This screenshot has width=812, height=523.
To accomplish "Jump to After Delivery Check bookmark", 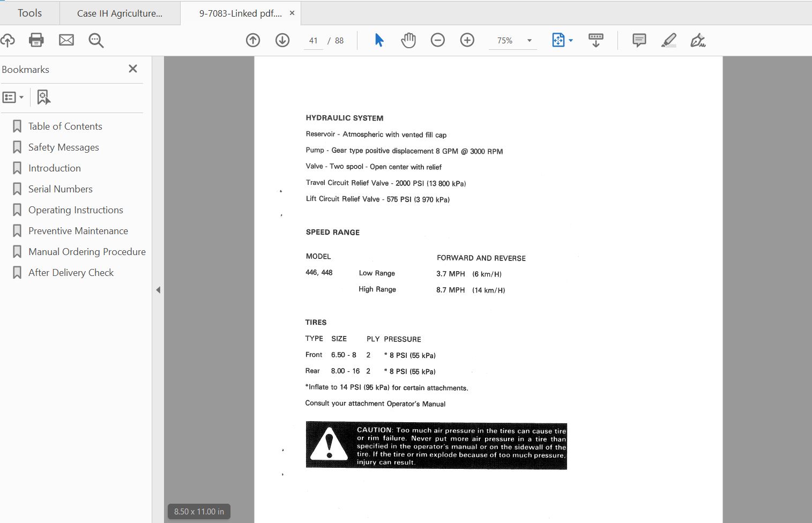I will coord(71,273).
